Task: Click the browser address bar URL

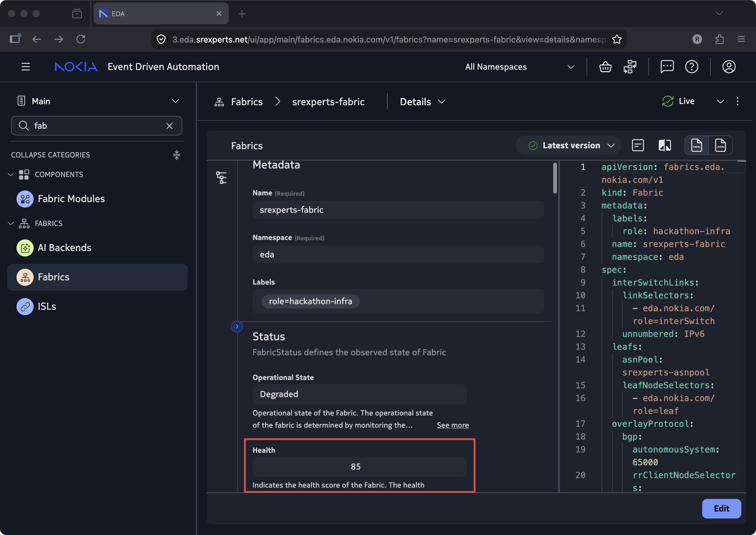Action: (x=389, y=39)
